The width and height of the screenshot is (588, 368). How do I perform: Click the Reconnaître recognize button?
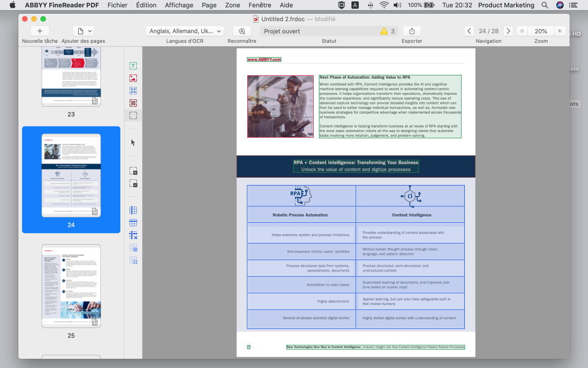242,31
